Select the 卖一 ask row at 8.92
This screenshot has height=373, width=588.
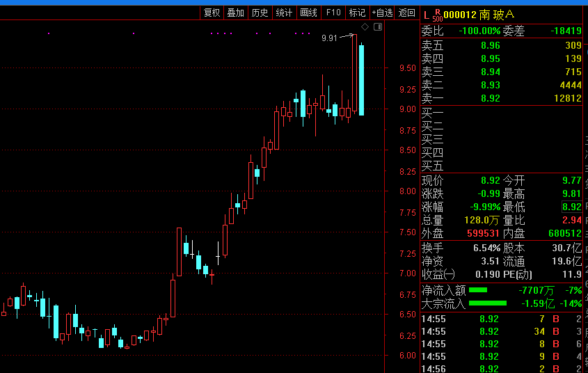tap(501, 98)
